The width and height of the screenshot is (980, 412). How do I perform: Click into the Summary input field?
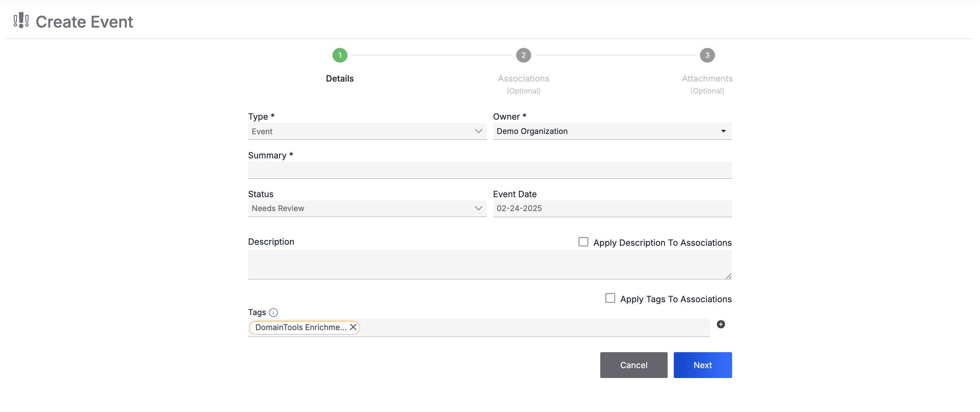[x=490, y=170]
